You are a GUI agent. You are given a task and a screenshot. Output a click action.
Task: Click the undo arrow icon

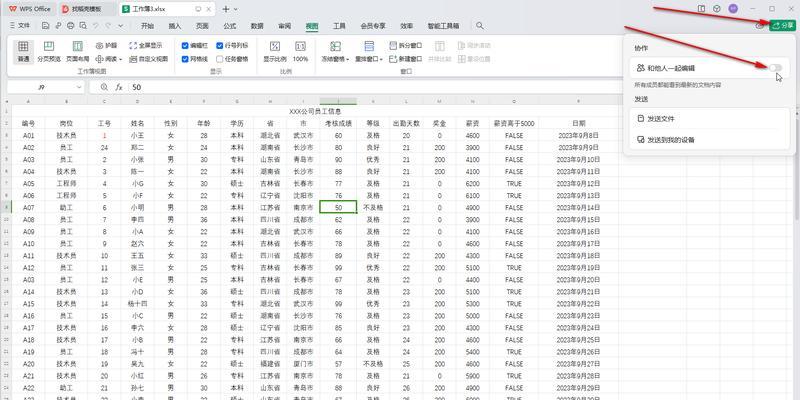click(96, 26)
